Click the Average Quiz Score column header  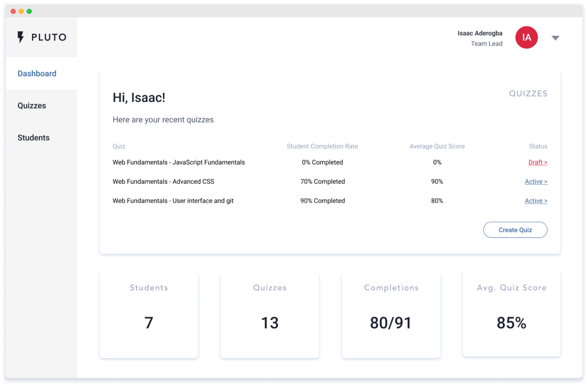(x=437, y=146)
